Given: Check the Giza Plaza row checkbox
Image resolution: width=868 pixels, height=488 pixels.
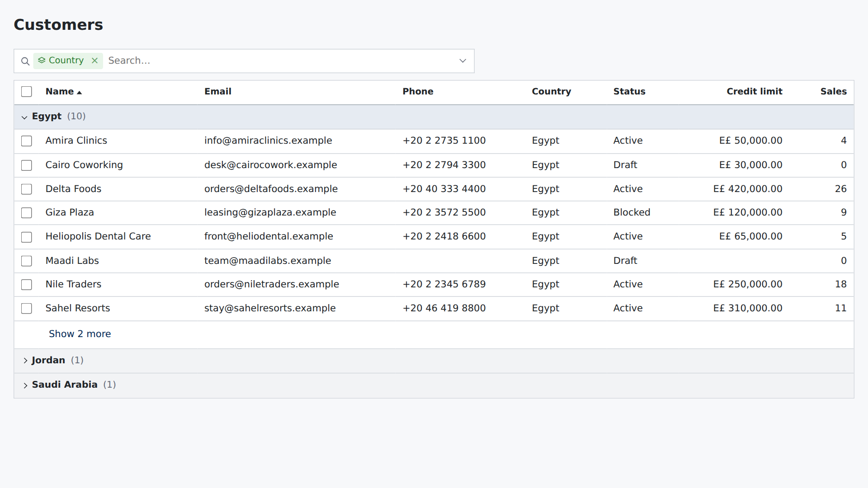Looking at the screenshot, I should tap(27, 213).
